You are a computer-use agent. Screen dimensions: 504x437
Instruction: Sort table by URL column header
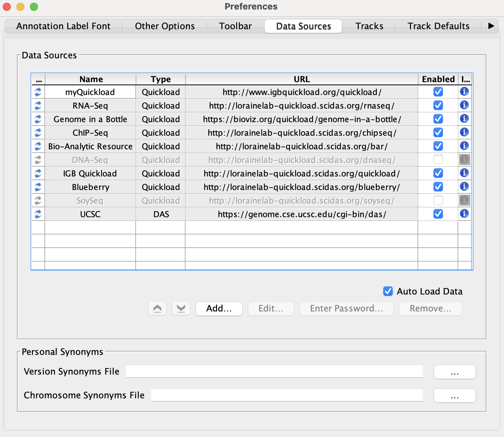(302, 79)
